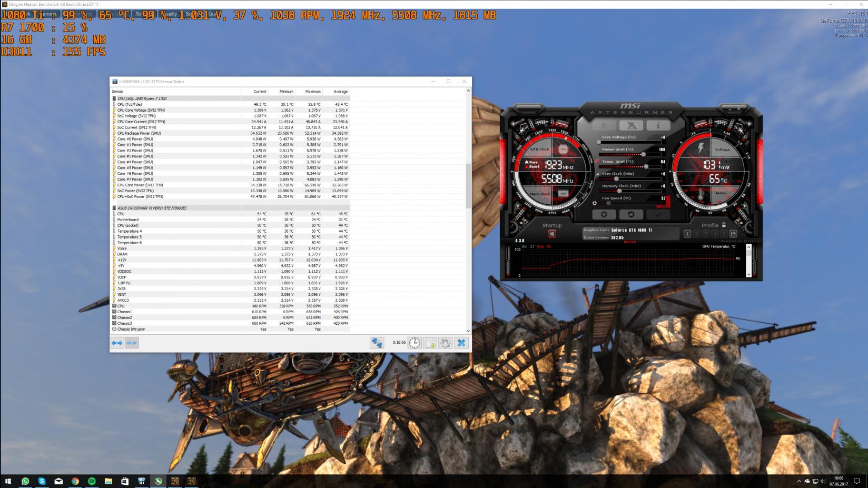
Task: Reset Afterburner settings to defaults
Action: 631,214
